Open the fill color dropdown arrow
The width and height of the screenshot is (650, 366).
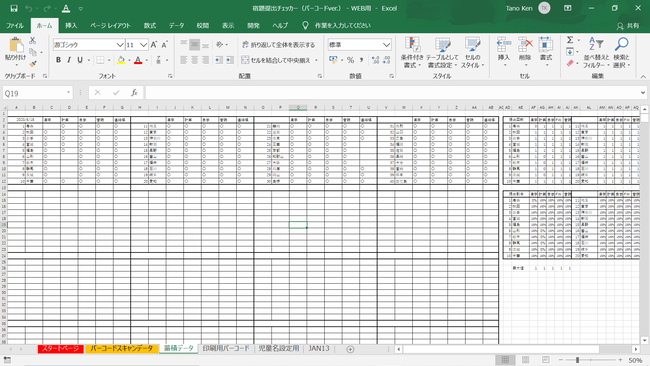pyautogui.click(x=129, y=61)
